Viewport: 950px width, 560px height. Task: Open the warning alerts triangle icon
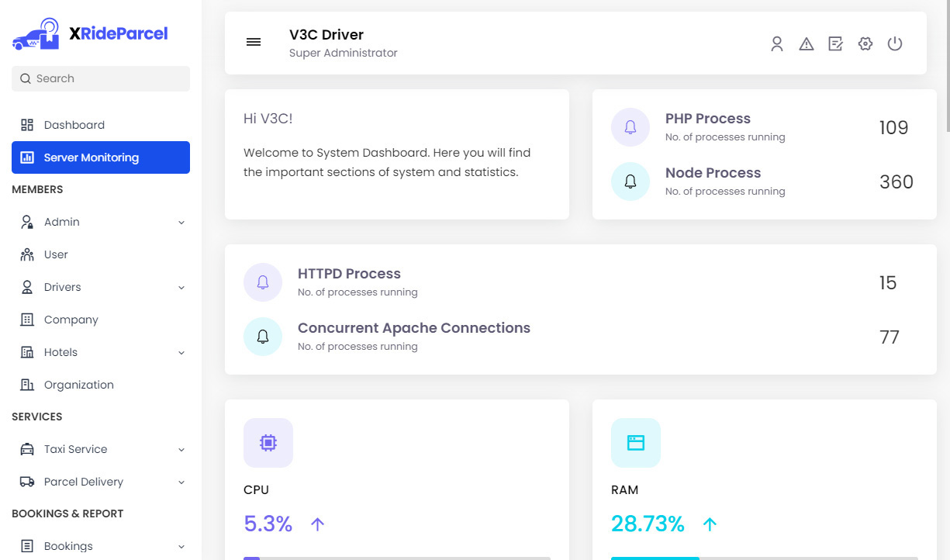tap(807, 44)
